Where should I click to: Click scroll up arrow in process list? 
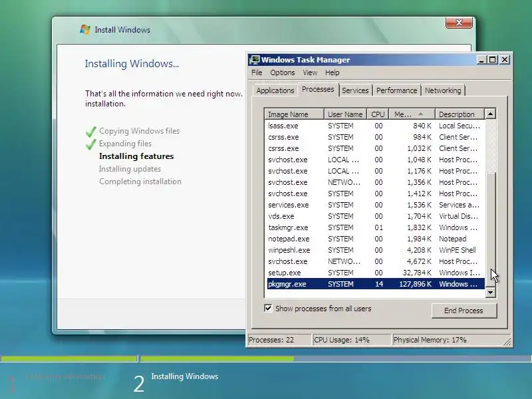click(x=490, y=114)
